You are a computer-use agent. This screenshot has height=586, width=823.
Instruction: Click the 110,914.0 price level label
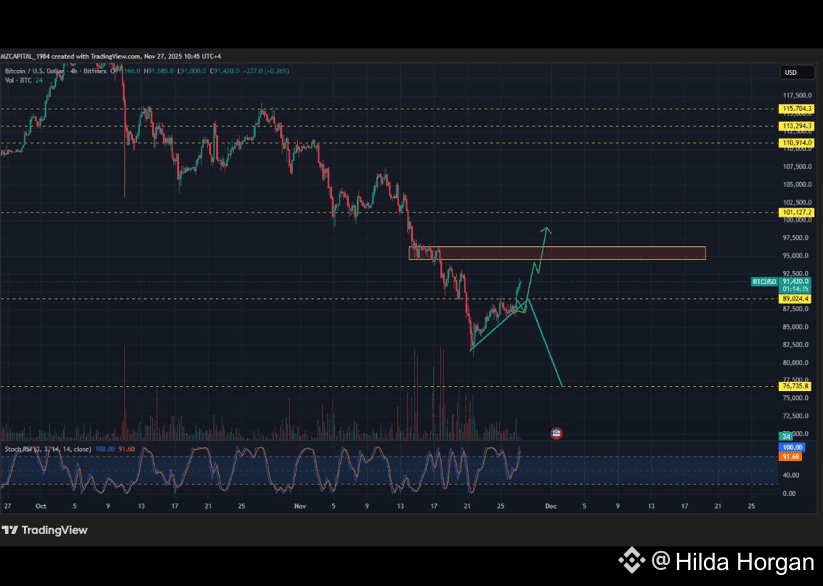798,143
